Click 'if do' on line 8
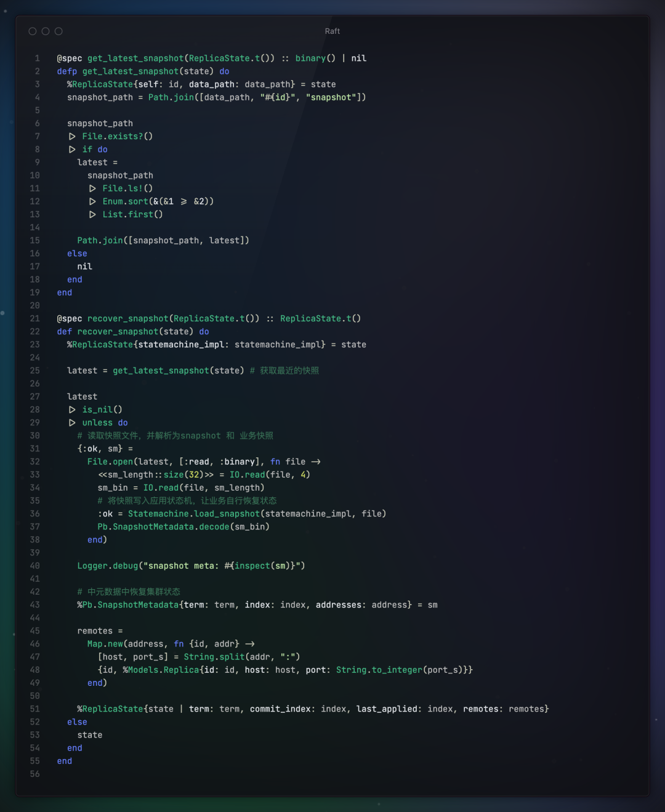 (95, 150)
